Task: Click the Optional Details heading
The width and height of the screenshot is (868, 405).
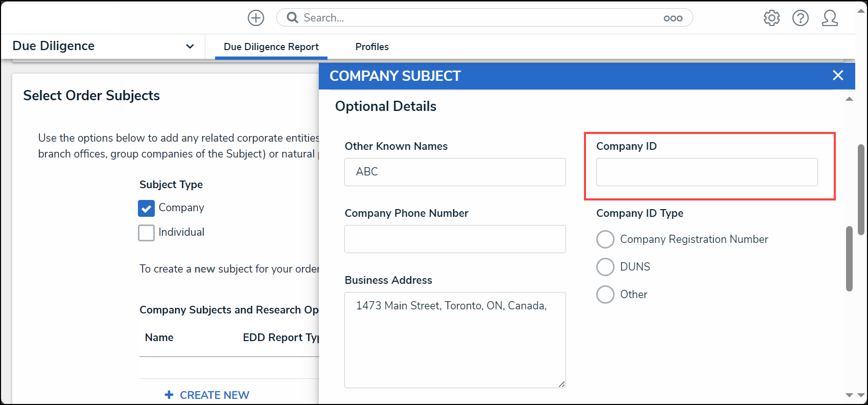Action: click(x=386, y=106)
